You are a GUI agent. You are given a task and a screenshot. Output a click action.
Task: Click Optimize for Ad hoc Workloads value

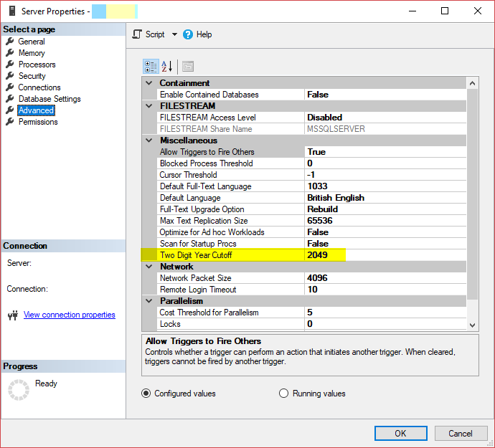tap(385, 232)
